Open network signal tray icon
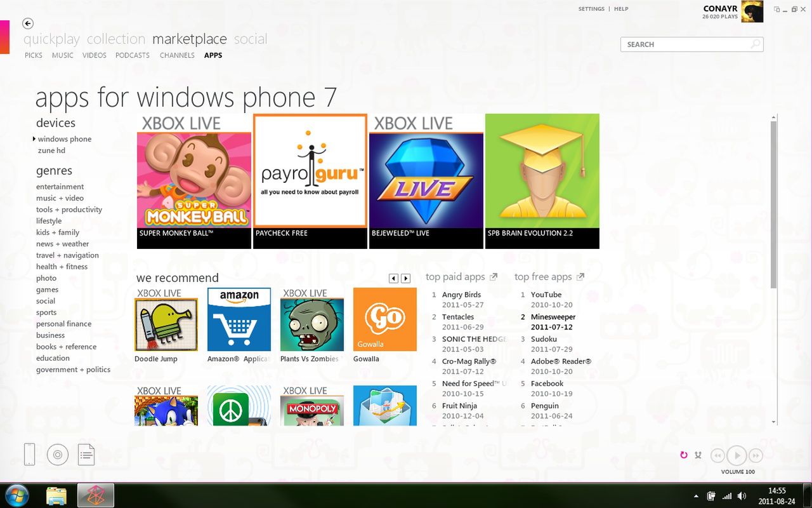Image resolution: width=812 pixels, height=508 pixels. [x=727, y=496]
